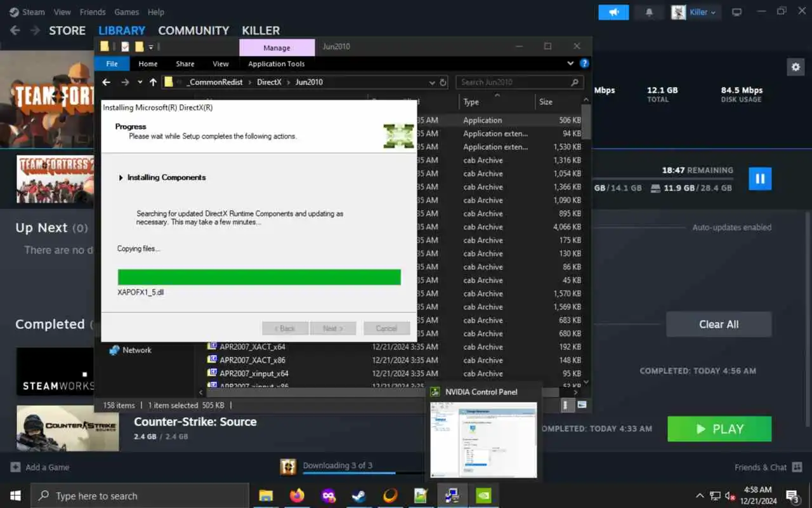Switch to the Steam LIBRARY section
Viewport: 812px width, 508px height.
122,30
